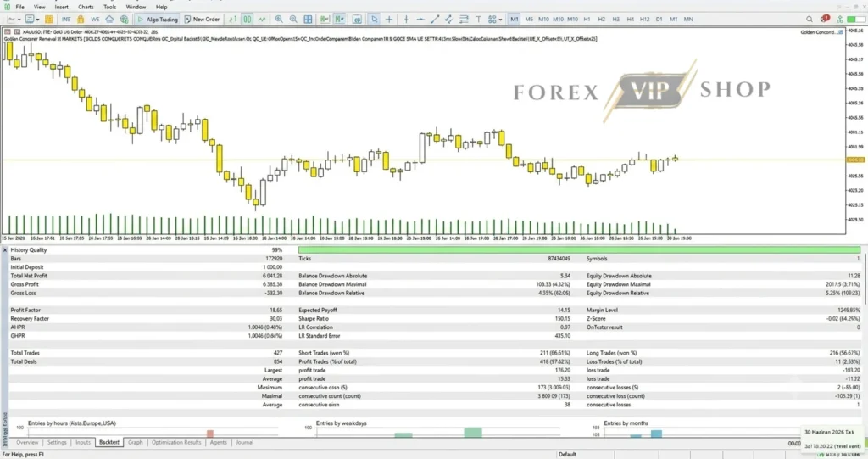This screenshot has height=459, width=868.
Task: Click the green connection status indicator
Action: (x=855, y=20)
